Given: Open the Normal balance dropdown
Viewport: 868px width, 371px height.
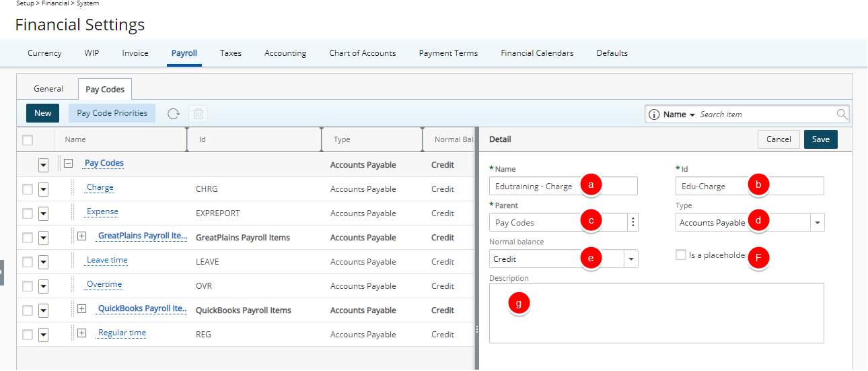Looking at the screenshot, I should [x=630, y=259].
